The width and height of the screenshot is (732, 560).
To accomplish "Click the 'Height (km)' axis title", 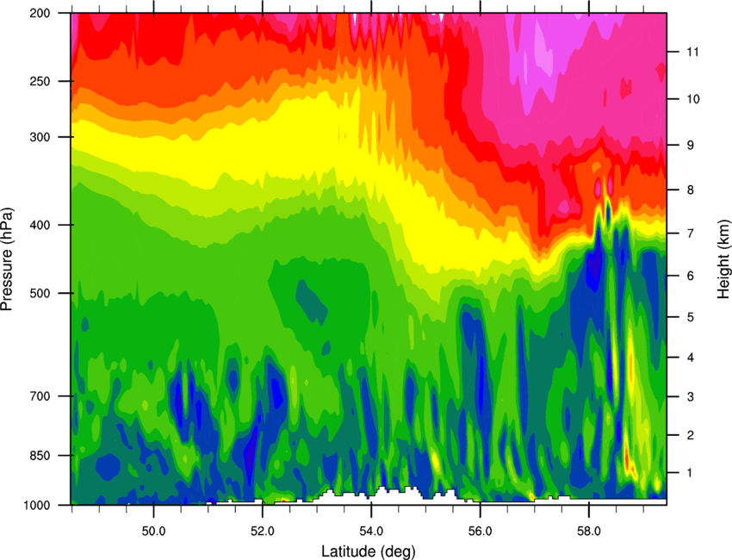I will [x=723, y=259].
